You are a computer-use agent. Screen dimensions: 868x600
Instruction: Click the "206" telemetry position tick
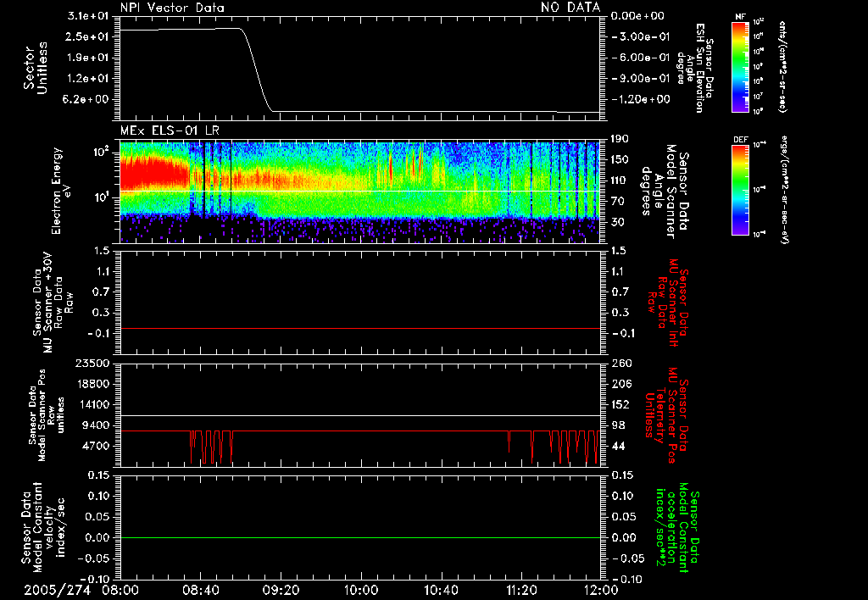click(621, 384)
